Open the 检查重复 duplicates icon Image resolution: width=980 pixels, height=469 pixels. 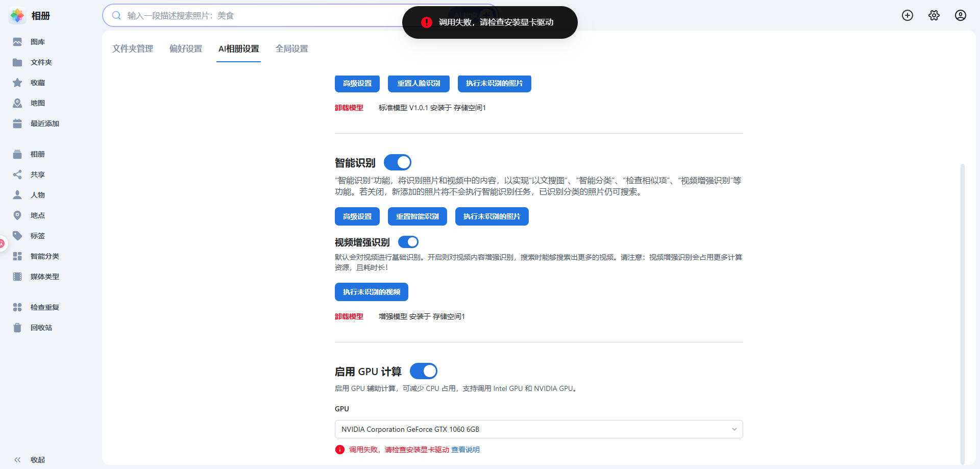click(17, 307)
